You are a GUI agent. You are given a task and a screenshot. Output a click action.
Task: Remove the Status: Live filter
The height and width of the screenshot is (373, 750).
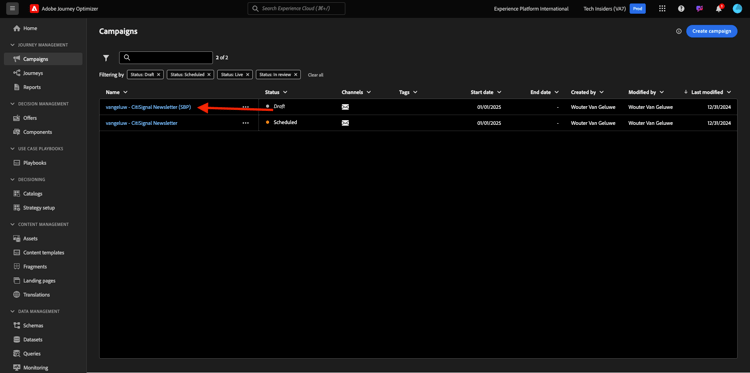pyautogui.click(x=248, y=75)
